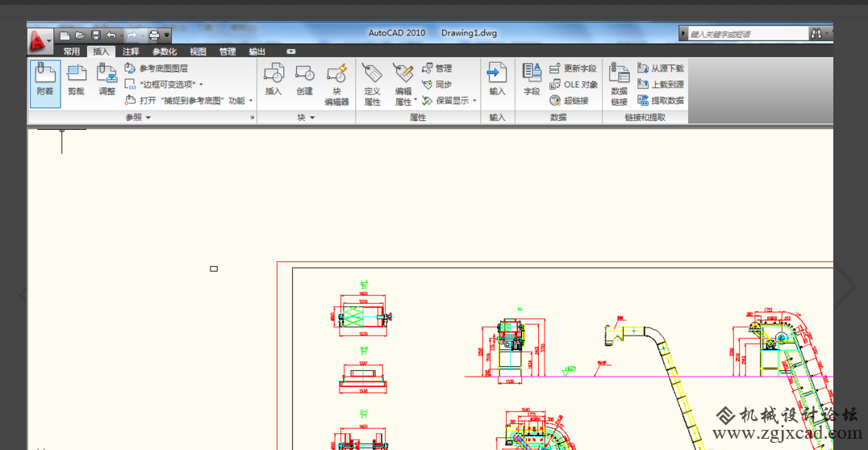The image size is (868, 450).
Task: Open the 视图 ribbon tab
Action: point(198,52)
